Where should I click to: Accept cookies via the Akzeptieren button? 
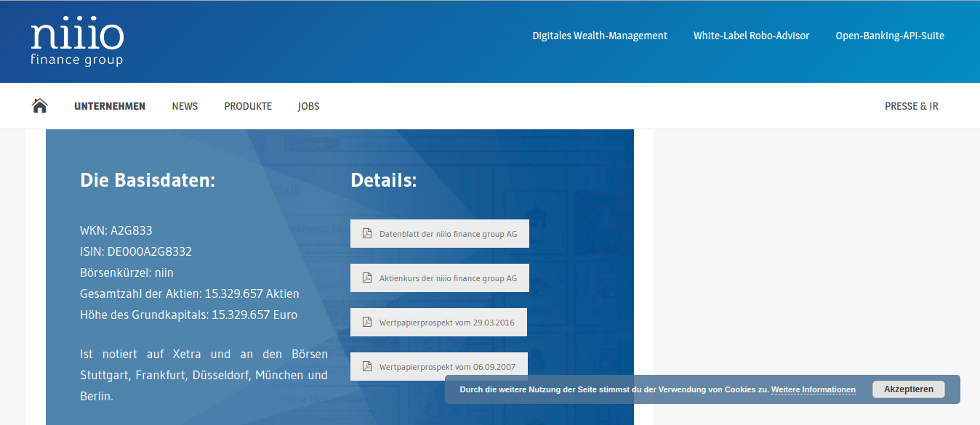pos(908,389)
